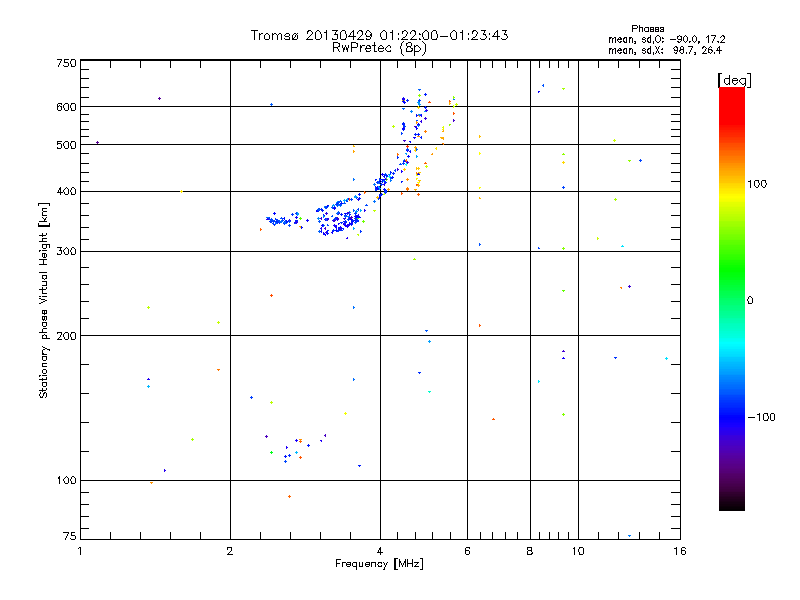The width and height of the screenshot is (800, 600).
Task: Click the colorbar tick label '-100'
Action: 761,417
